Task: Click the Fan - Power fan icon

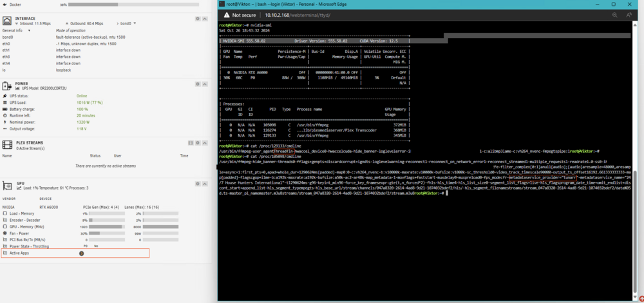Action: pyautogui.click(x=5, y=233)
